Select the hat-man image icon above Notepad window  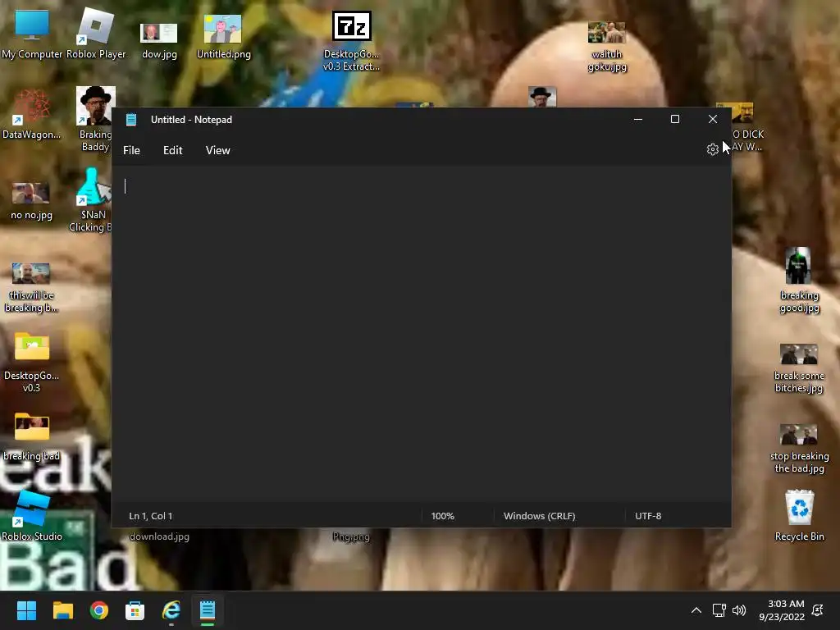click(541, 97)
